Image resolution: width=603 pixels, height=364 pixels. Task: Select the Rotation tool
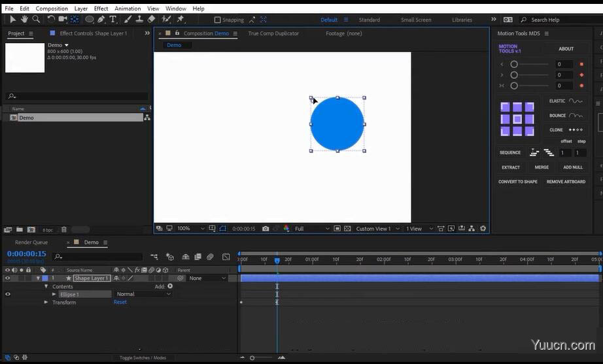pyautogui.click(x=51, y=19)
